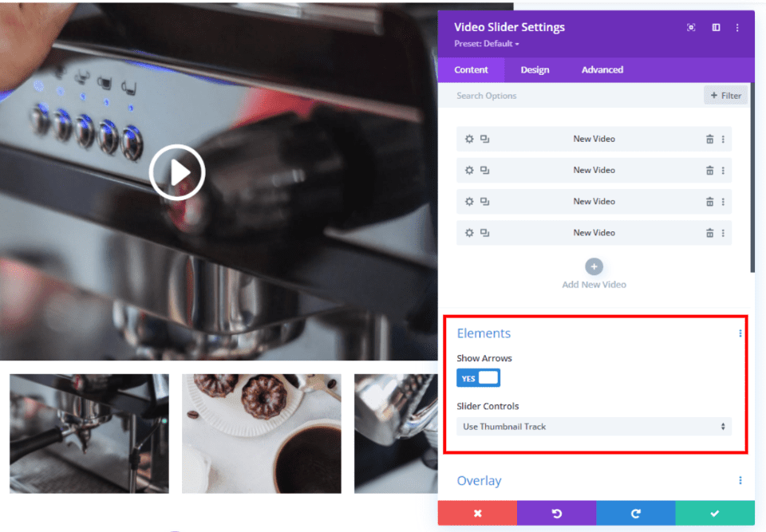
Task: Click the Search Options input field
Action: tap(519, 95)
